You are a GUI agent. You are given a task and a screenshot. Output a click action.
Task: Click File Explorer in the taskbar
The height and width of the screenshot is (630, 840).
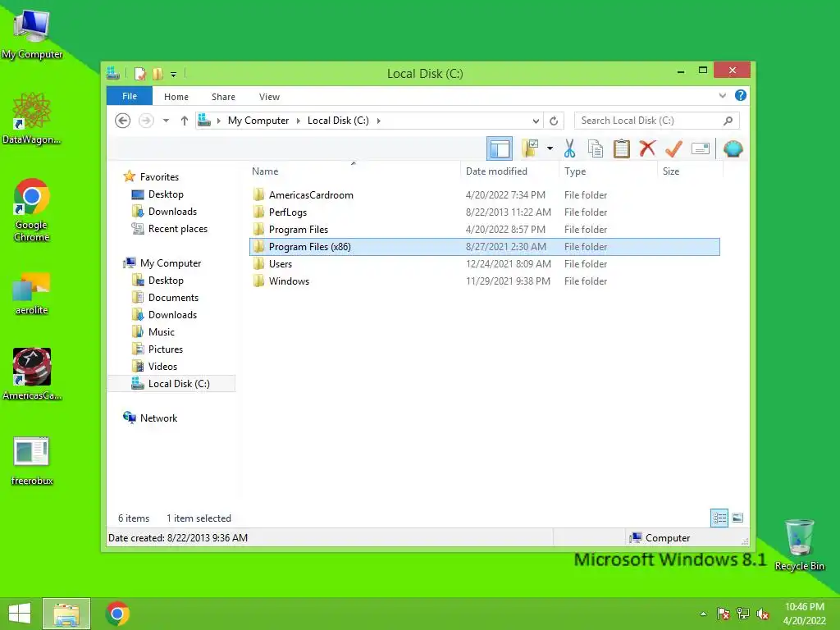(66, 614)
